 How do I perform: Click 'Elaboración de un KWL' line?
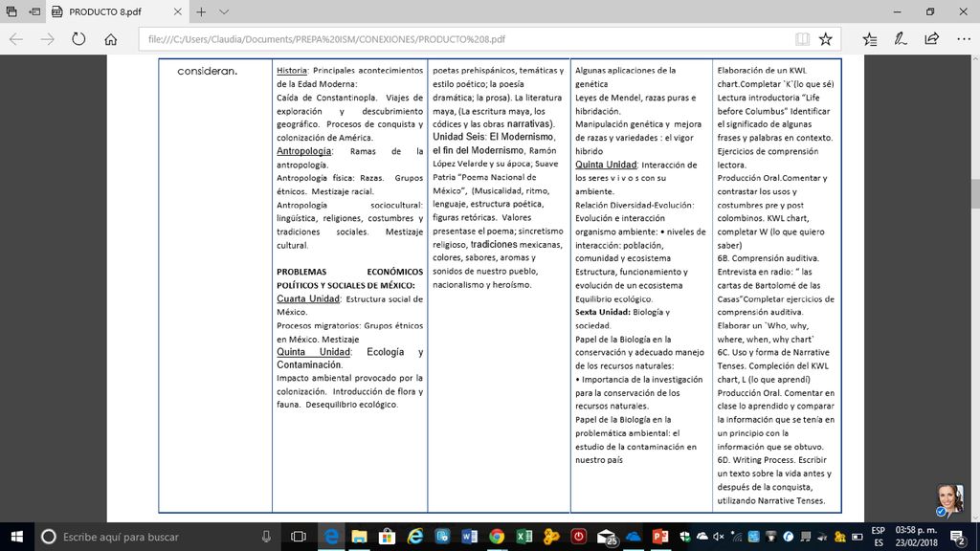tap(762, 71)
